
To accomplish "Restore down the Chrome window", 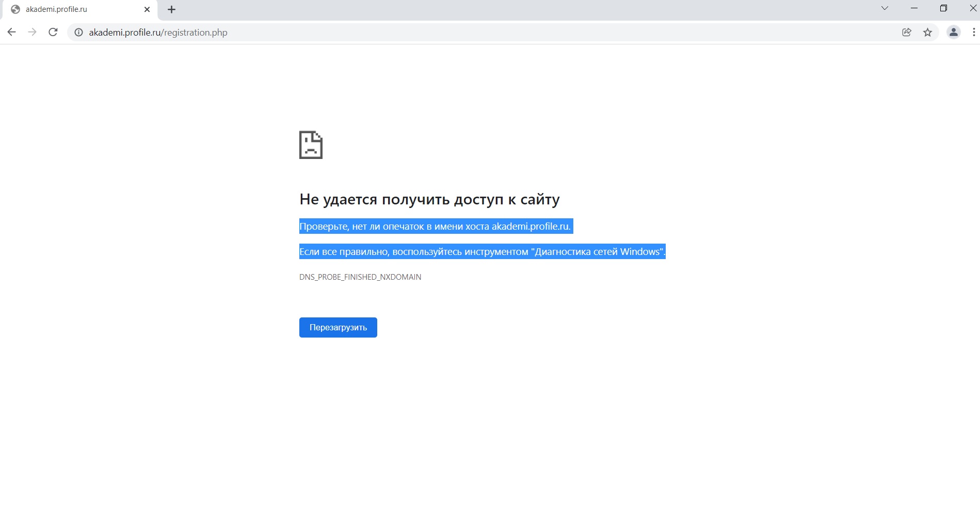I will [x=943, y=8].
